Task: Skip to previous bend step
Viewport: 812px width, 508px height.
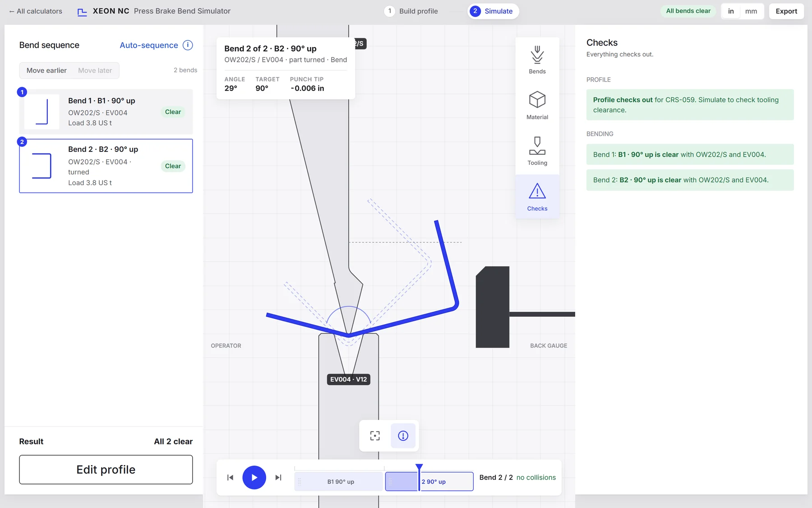Action: (x=230, y=477)
